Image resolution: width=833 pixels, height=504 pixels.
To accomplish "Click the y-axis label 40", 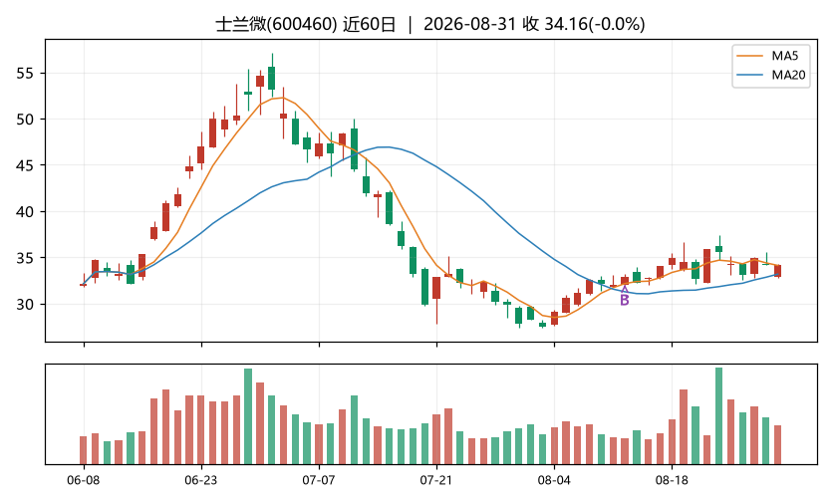I will click(25, 212).
